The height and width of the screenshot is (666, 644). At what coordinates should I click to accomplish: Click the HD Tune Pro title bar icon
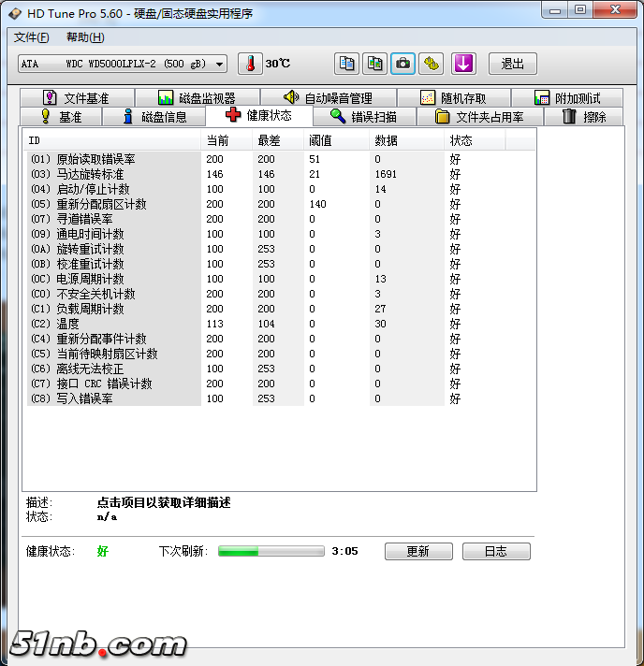[15, 14]
